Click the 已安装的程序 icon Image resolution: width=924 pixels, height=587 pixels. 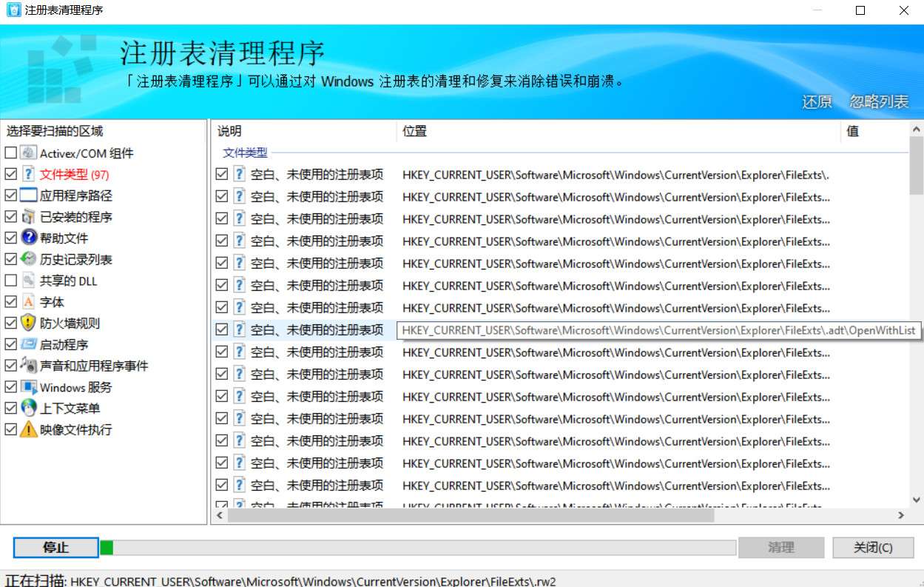click(x=28, y=217)
